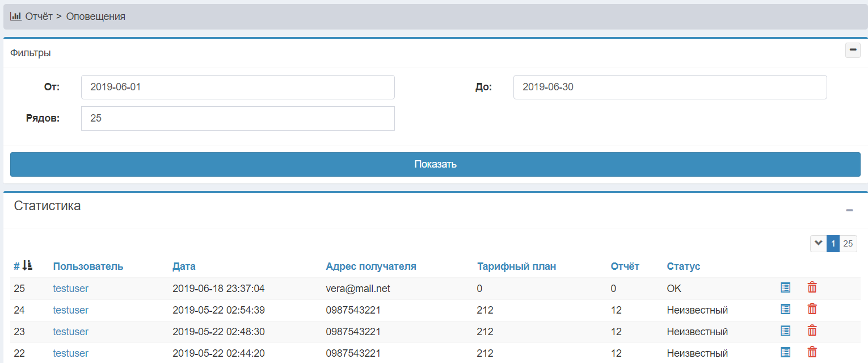Delete notification row 25 via trash icon
Viewport: 868px width, 363px height.
pyautogui.click(x=812, y=287)
